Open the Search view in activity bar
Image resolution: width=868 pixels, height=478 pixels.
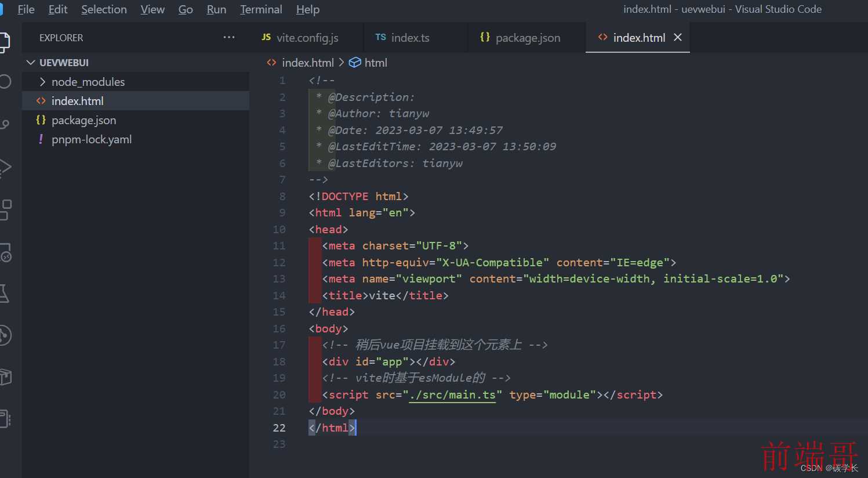[5, 82]
